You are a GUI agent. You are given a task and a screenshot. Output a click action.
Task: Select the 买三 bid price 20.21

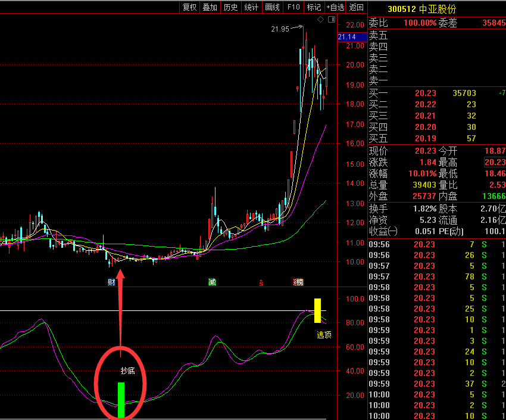[x=425, y=116]
